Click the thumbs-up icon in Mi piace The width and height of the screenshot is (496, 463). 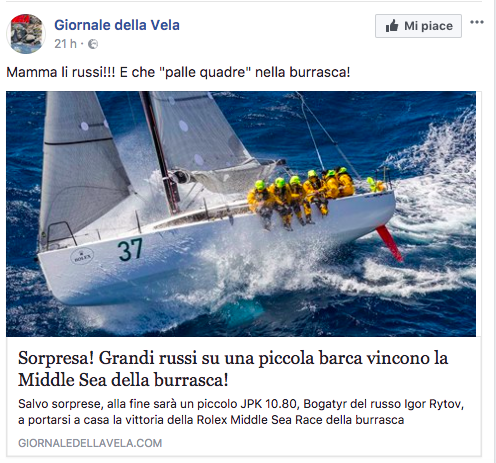[x=392, y=26]
